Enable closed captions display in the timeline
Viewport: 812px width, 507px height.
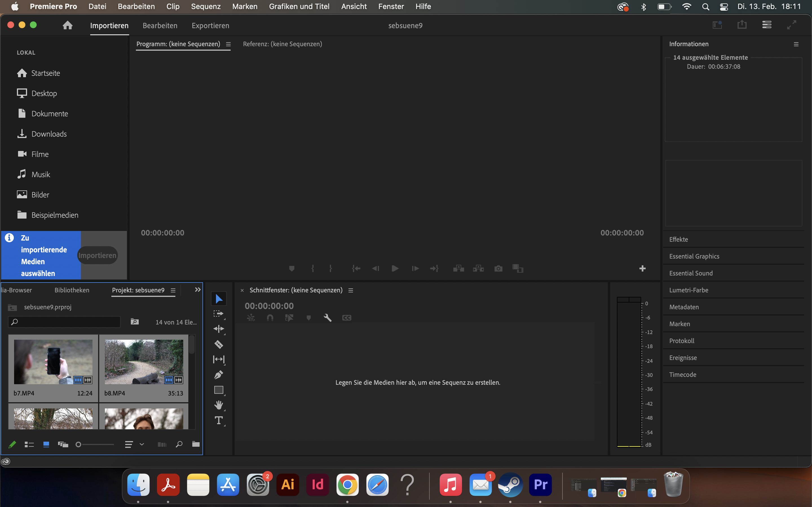(346, 317)
